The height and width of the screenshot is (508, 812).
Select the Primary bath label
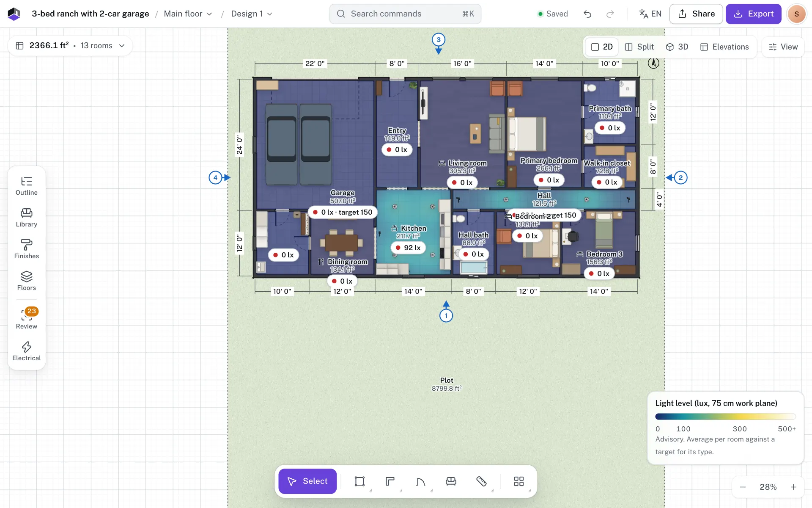pyautogui.click(x=610, y=108)
